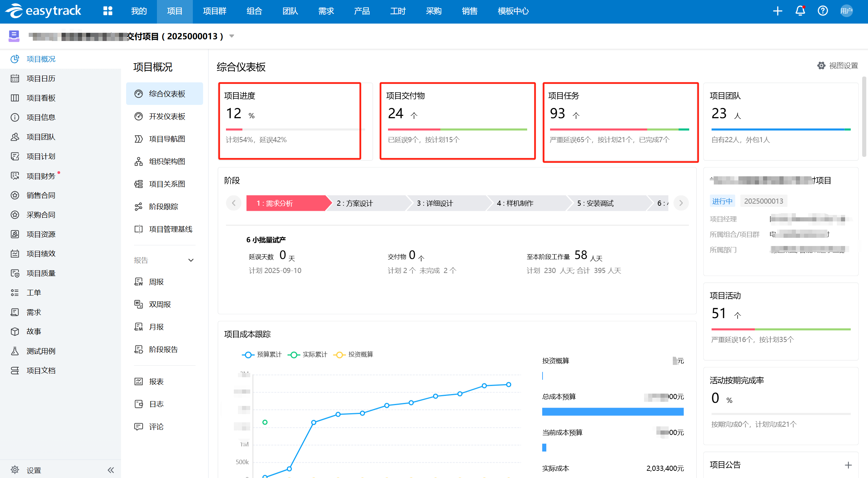Screen dimensions: 868x478
Task: Toggle 预算累计 legend series
Action: pyautogui.click(x=262, y=355)
